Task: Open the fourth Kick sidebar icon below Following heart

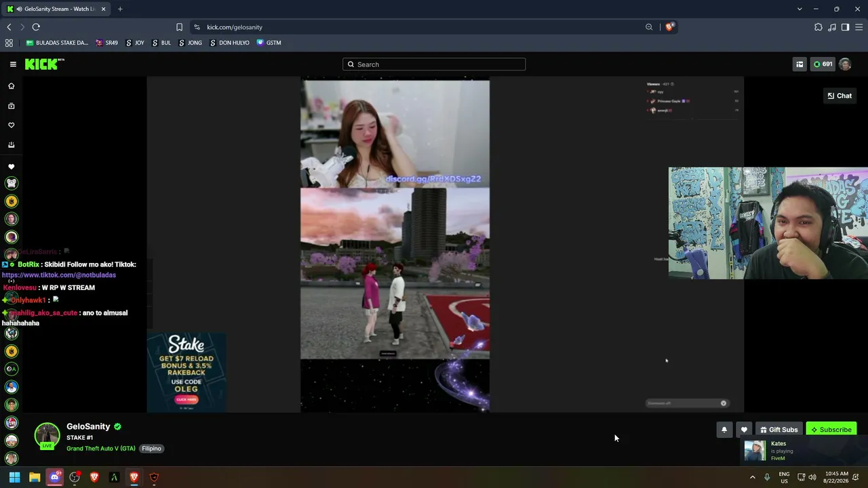Action: 11,145
